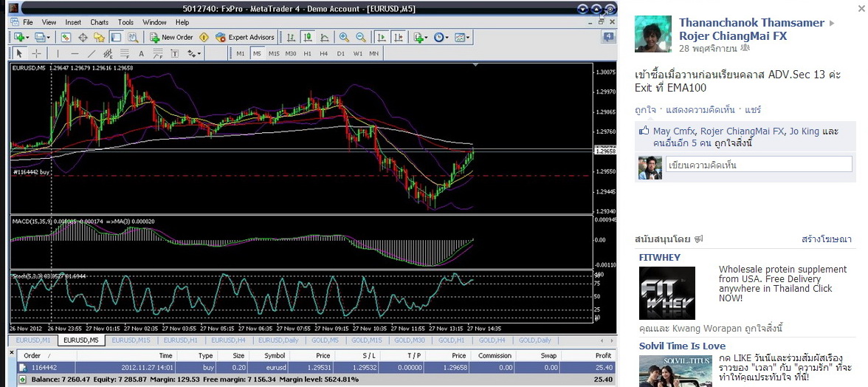This screenshot has height=387, width=868.
Task: Select the crosshair tool
Action: (36, 54)
